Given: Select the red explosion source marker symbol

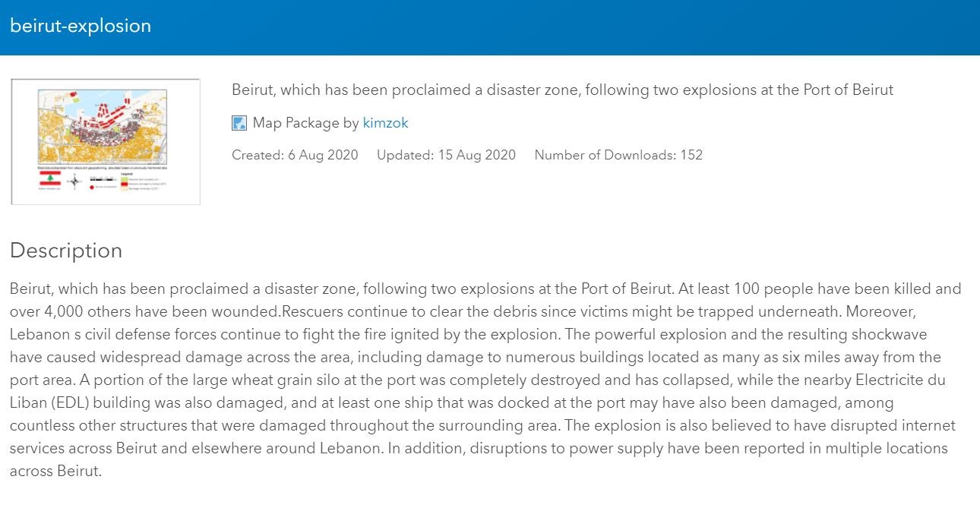Looking at the screenshot, I should [91, 187].
